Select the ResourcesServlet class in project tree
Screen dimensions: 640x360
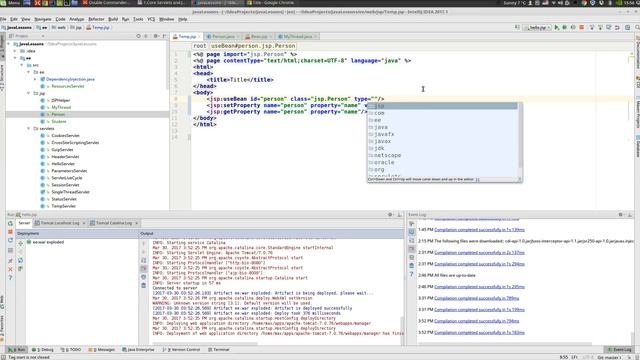click(67, 86)
